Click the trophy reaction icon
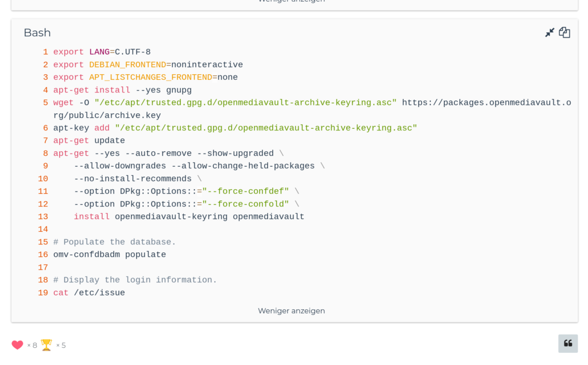The width and height of the screenshot is (588, 365). pos(47,345)
